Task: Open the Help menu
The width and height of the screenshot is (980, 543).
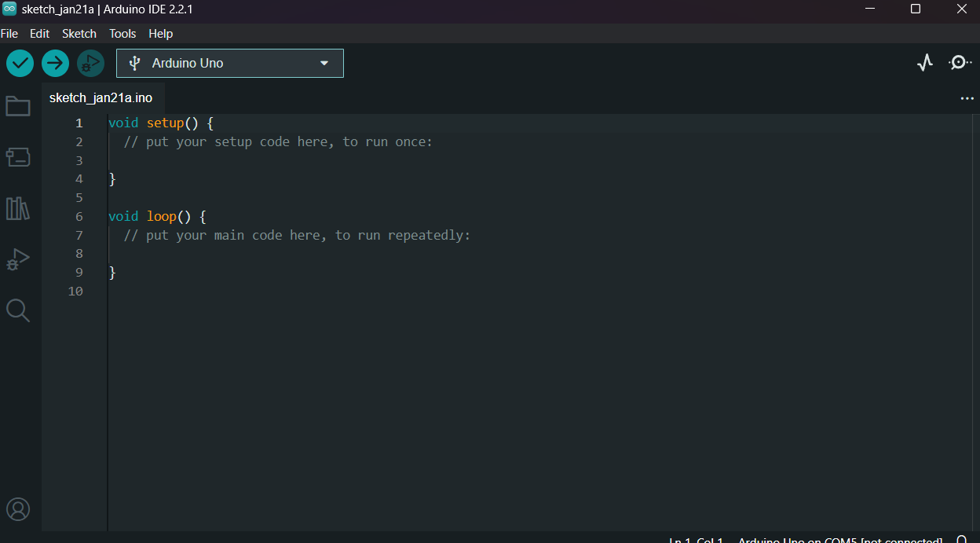Action: point(160,34)
